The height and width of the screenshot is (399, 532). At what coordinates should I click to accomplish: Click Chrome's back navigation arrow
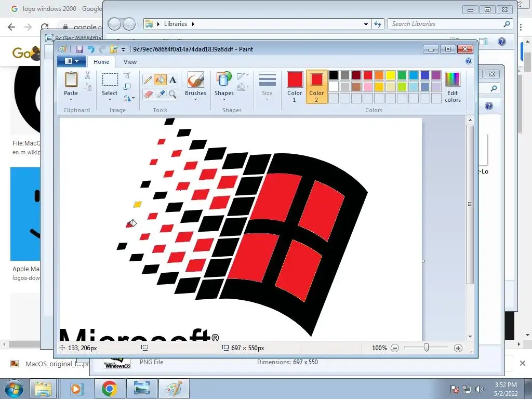pos(11,27)
